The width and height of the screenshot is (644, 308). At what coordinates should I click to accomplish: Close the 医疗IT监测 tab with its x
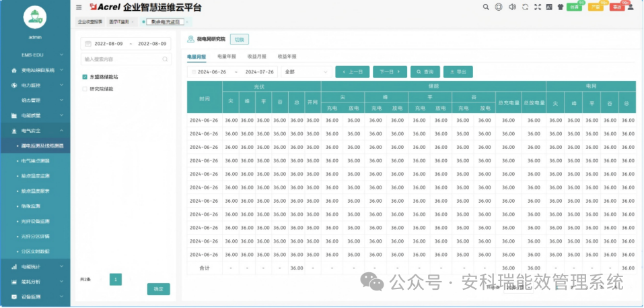tap(133, 22)
